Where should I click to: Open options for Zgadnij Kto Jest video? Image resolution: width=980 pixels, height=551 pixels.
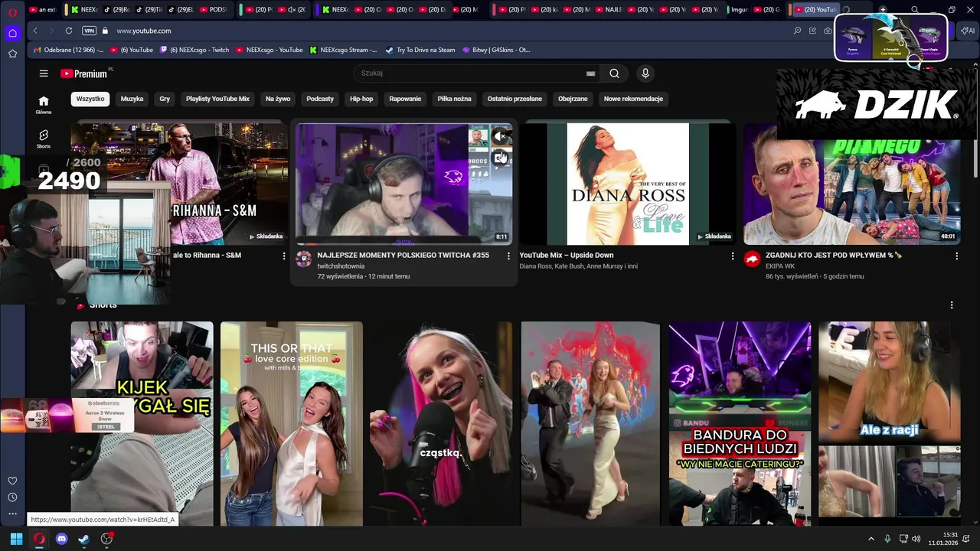point(956,256)
